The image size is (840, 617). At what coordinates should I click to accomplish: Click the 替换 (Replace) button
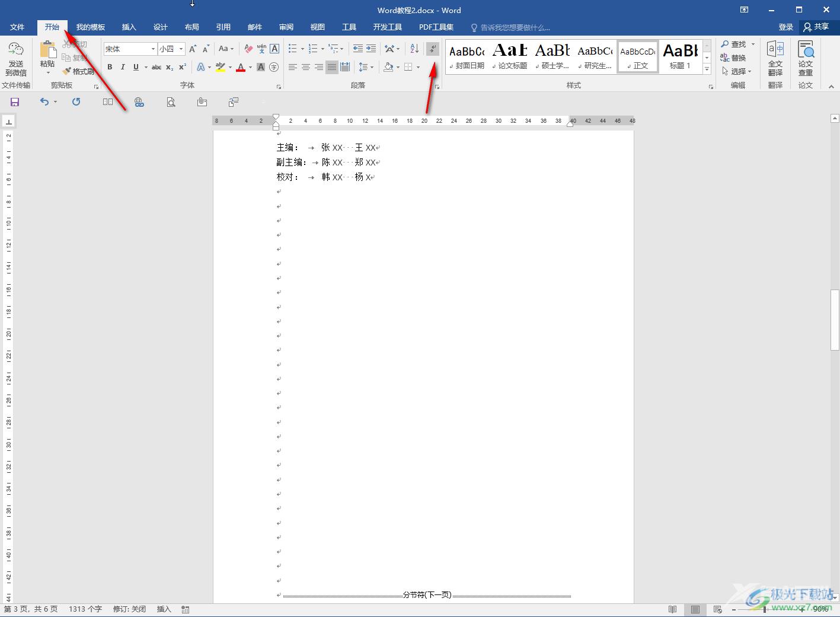(733, 58)
